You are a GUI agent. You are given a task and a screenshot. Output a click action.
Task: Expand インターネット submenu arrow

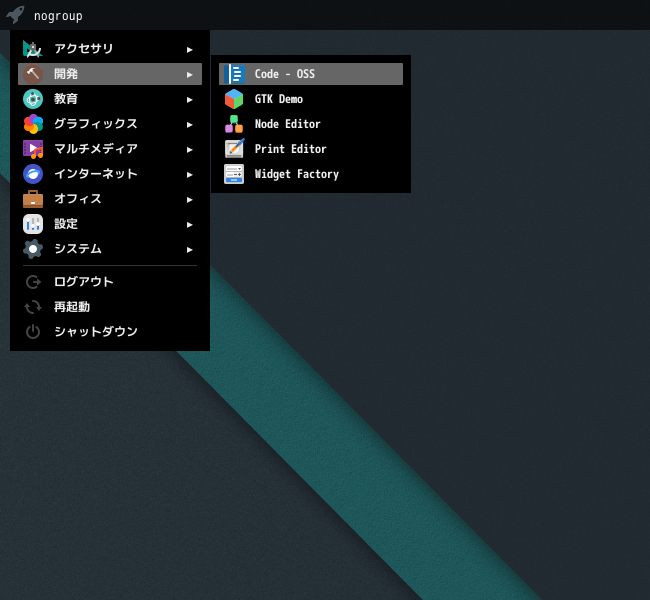(189, 175)
